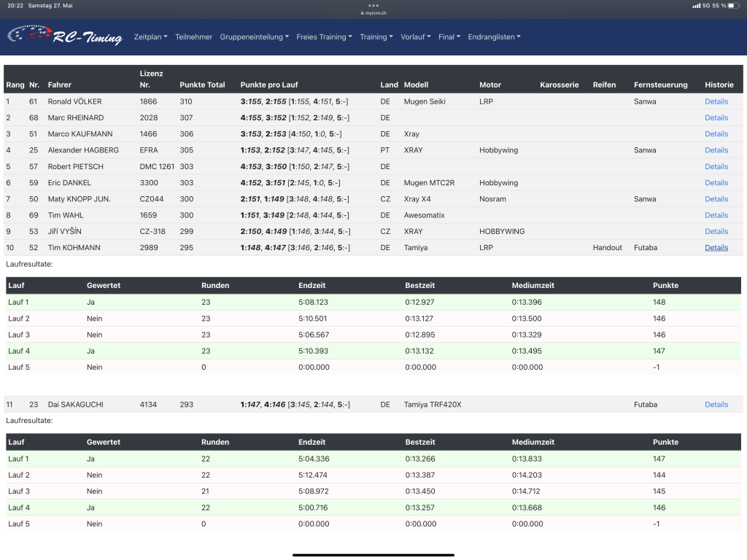Open the Final menu
The height and width of the screenshot is (560, 747).
point(449,37)
